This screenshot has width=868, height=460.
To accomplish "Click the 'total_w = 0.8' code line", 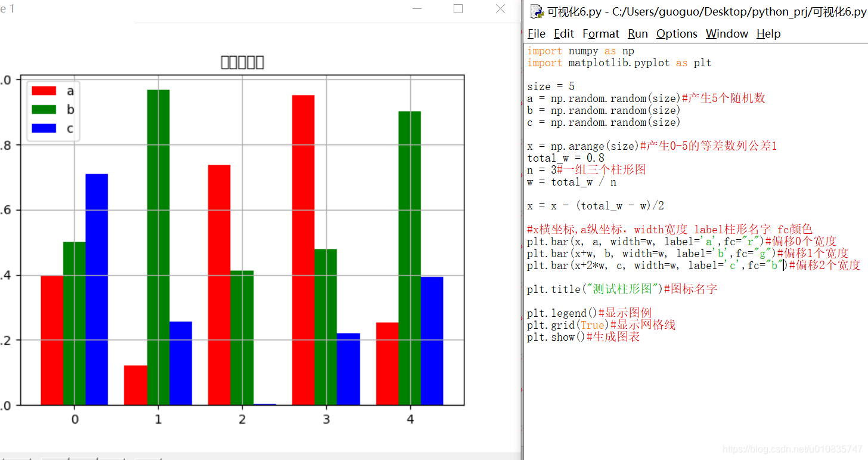I will pos(566,158).
